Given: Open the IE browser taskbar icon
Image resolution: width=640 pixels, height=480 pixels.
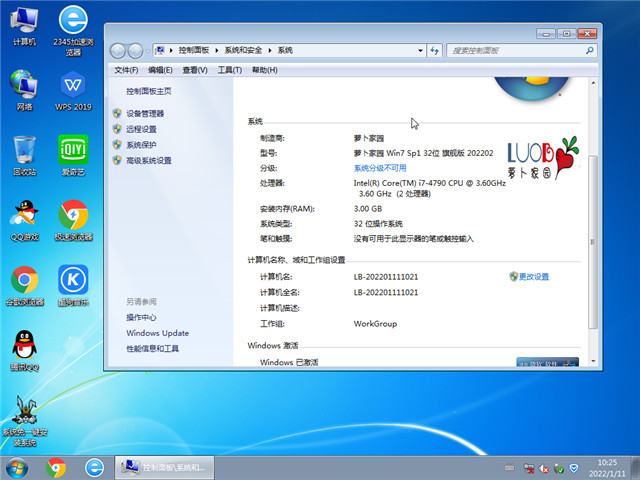Looking at the screenshot, I should (94, 468).
